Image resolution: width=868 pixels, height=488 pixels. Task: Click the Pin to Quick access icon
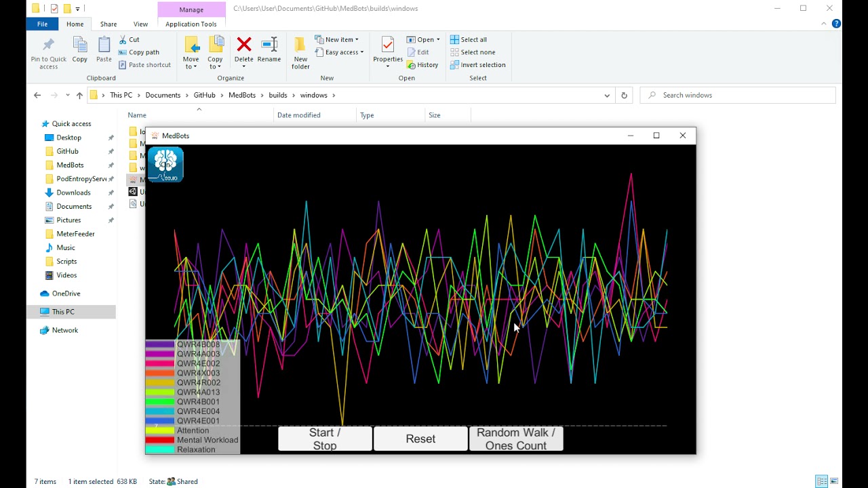point(48,45)
